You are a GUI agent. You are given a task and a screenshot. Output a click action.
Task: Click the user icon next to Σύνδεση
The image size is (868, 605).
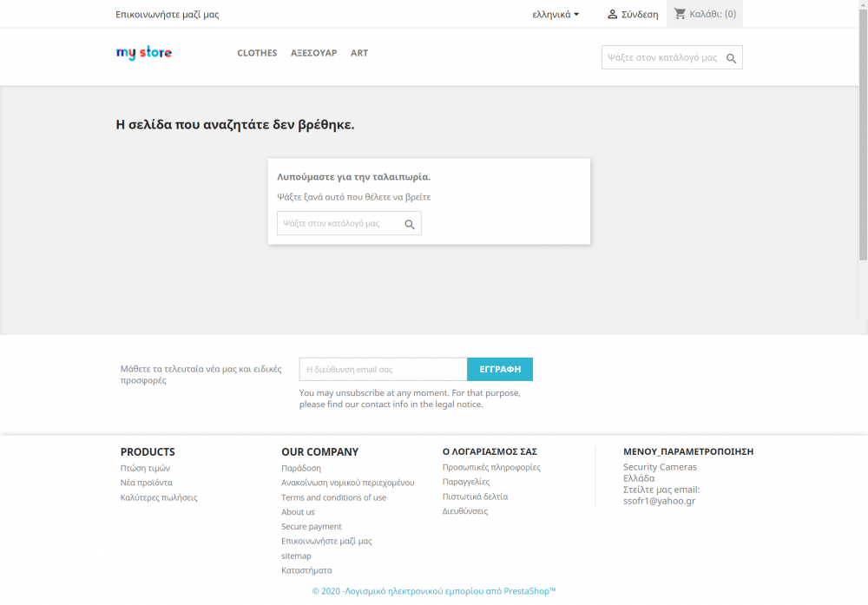tap(612, 14)
